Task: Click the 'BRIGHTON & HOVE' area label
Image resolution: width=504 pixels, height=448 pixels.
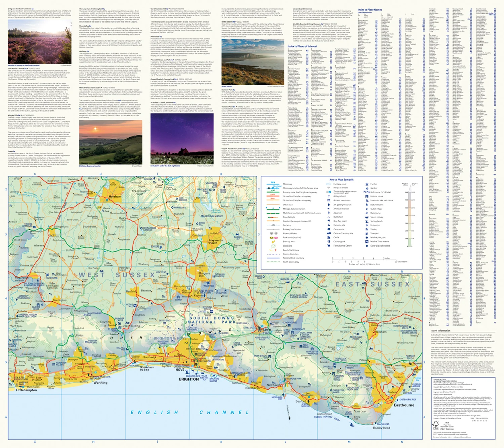Action: [x=170, y=338]
